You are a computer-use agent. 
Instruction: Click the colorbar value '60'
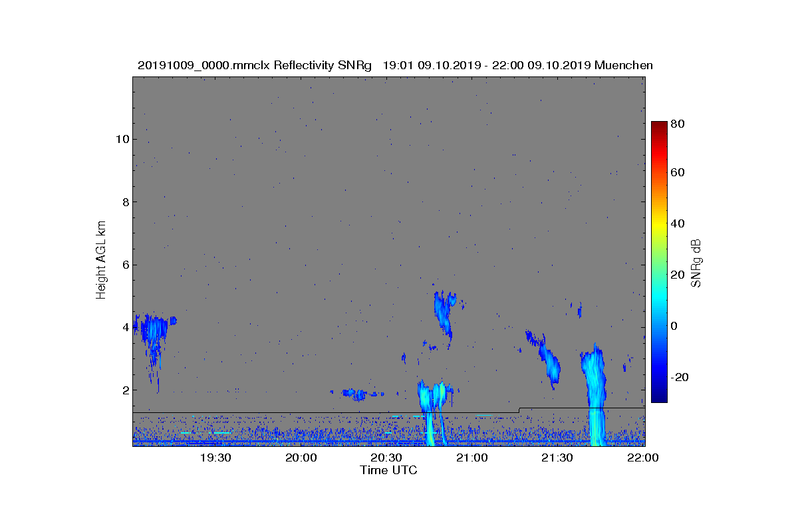click(678, 173)
